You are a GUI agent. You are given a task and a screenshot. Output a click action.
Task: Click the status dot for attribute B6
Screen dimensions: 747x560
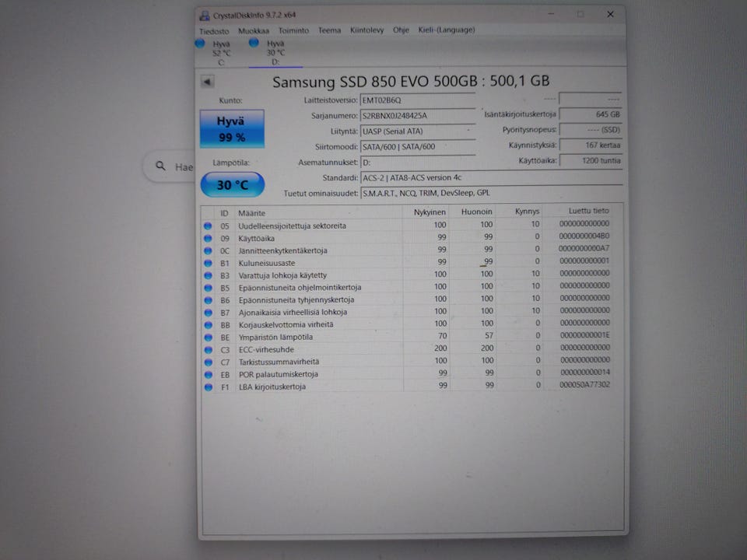coord(209,300)
